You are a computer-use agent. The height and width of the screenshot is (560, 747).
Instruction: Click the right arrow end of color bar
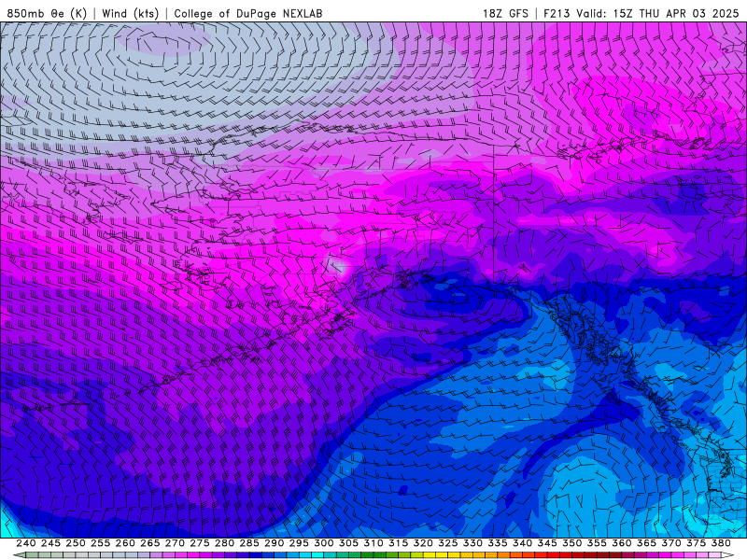click(727, 555)
